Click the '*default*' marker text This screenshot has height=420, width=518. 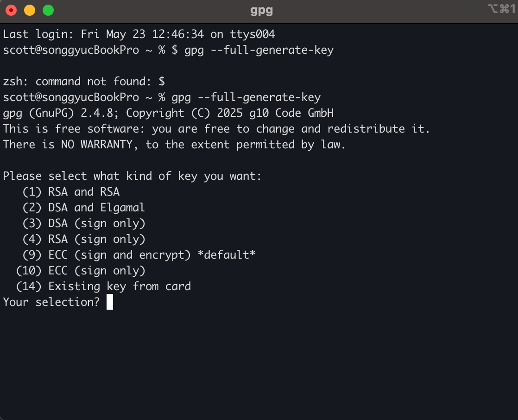[x=227, y=255]
